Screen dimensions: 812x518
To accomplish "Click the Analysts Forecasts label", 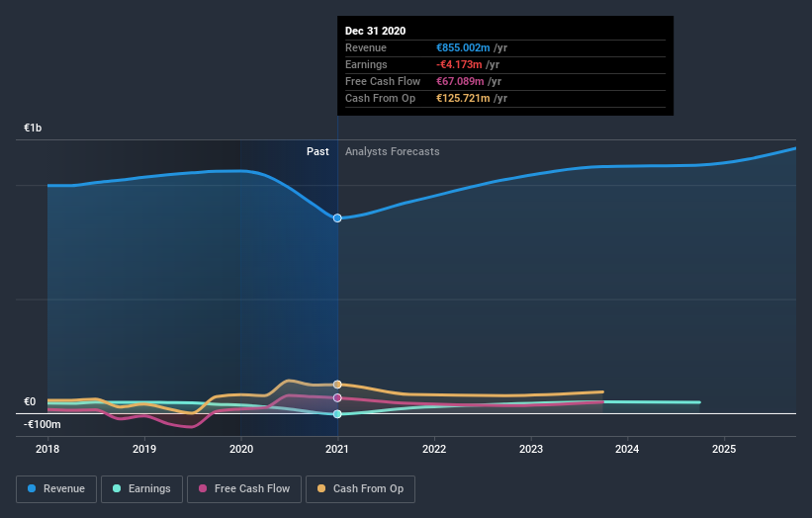I will (x=392, y=151).
